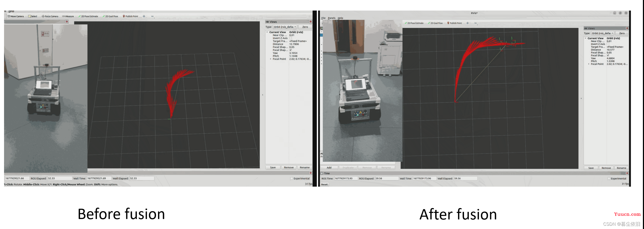This screenshot has height=229, width=644.
Task: Activate the Select tool in left RViz toolbar
Action: (x=33, y=16)
